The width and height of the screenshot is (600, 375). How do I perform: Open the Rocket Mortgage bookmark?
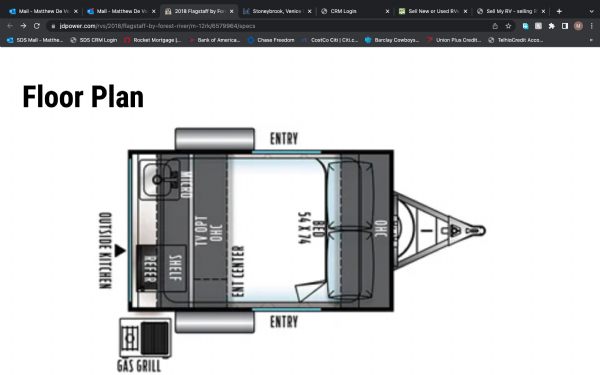coord(153,40)
